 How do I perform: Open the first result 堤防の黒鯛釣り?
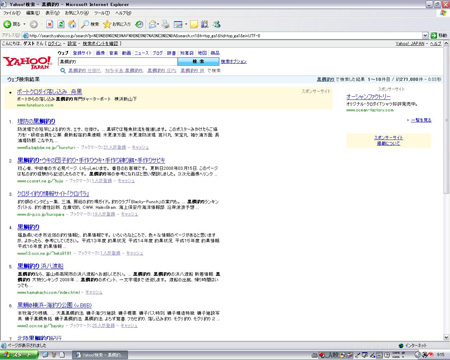point(36,121)
